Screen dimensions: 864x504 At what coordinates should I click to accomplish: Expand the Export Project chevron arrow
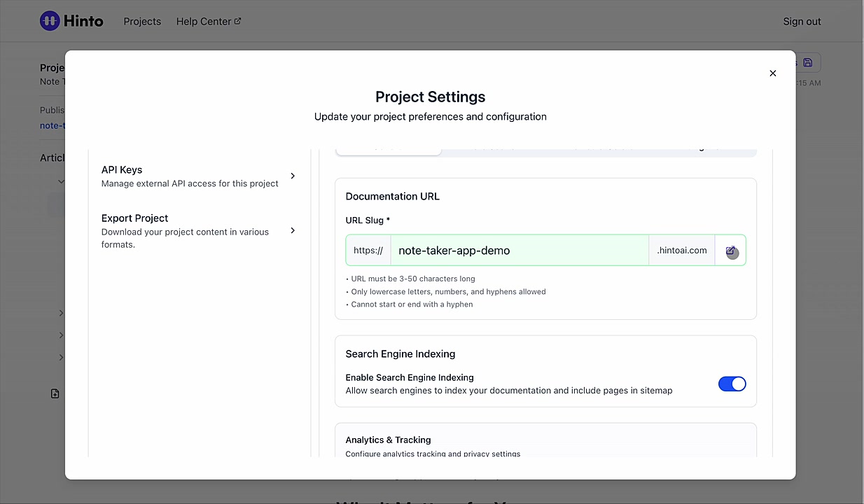(x=293, y=230)
